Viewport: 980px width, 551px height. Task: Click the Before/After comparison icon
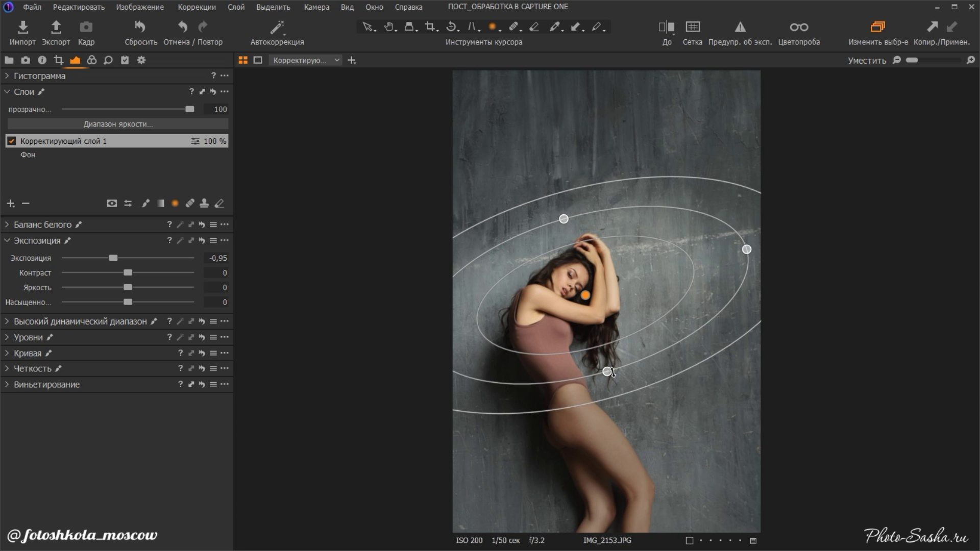pyautogui.click(x=667, y=27)
